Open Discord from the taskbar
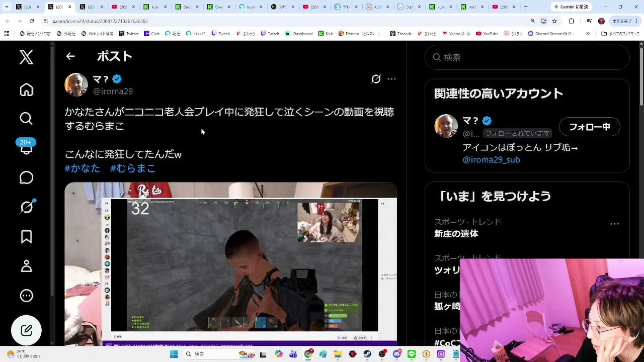The width and height of the screenshot is (644, 362). pos(397,354)
